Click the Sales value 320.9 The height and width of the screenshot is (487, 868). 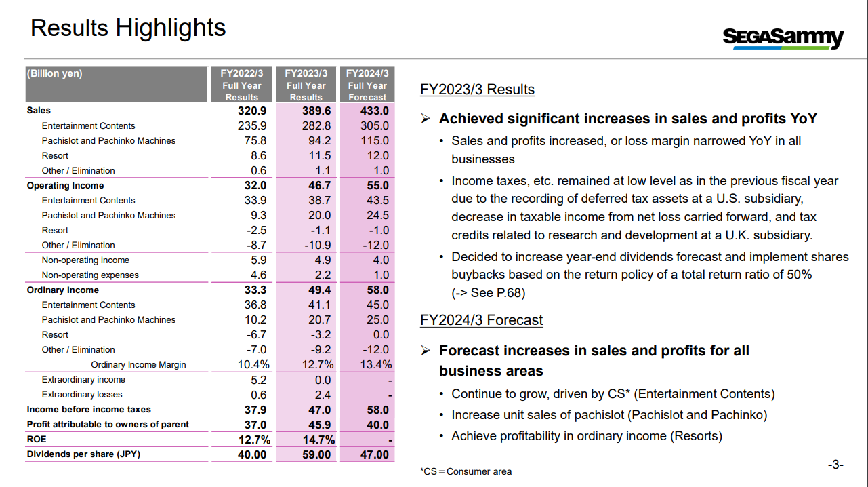[x=252, y=111]
